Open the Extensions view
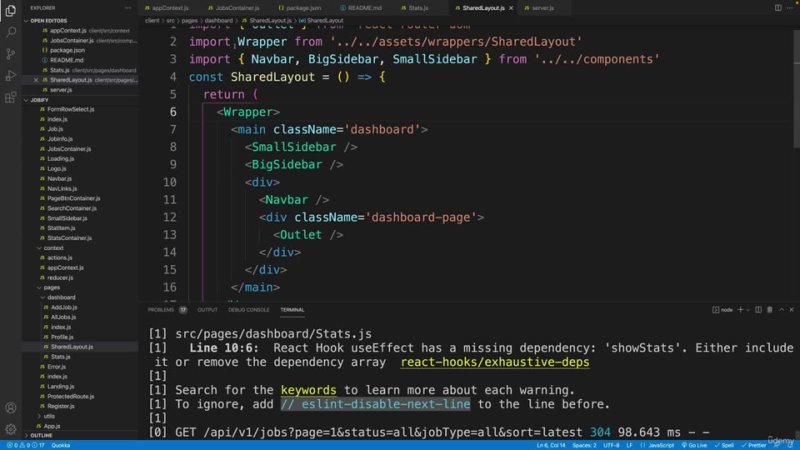 [x=10, y=97]
